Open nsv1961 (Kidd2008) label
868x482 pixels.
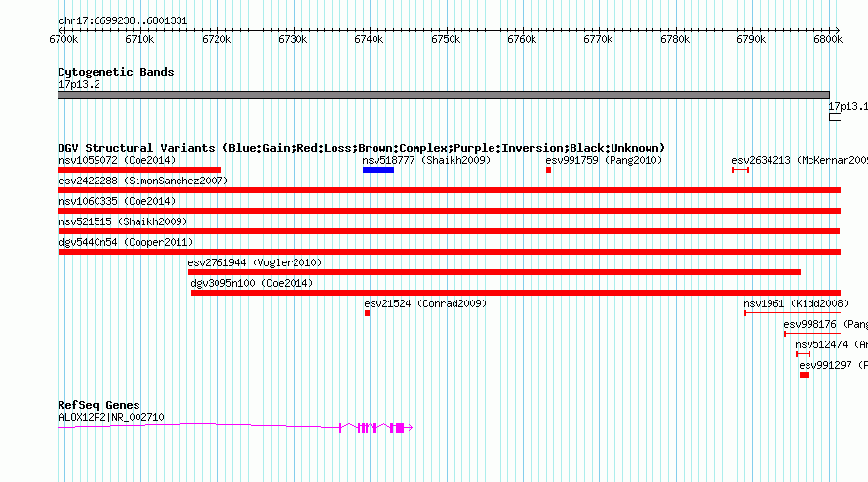tap(796, 303)
